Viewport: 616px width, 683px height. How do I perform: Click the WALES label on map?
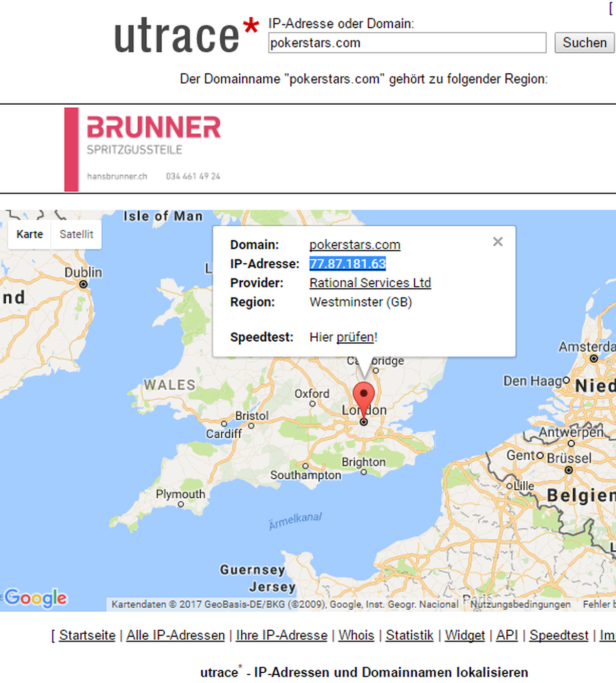[x=169, y=385]
